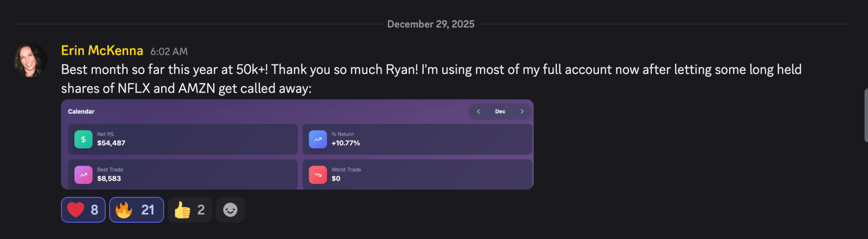Advance to next month with right chevron
The width and height of the screenshot is (868, 239).
tap(522, 111)
